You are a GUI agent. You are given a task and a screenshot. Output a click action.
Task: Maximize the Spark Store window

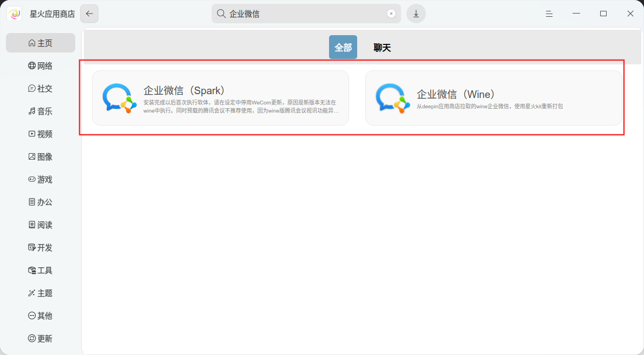point(603,14)
